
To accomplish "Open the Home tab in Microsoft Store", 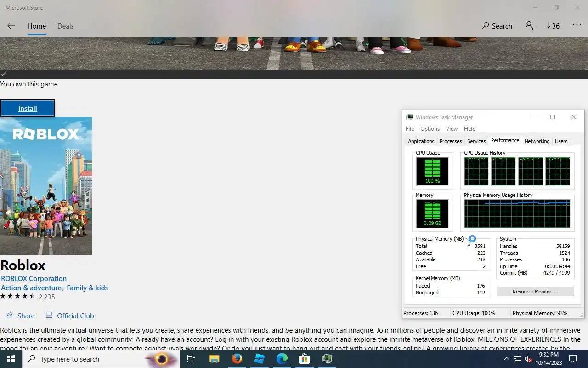I will pyautogui.click(x=37, y=26).
